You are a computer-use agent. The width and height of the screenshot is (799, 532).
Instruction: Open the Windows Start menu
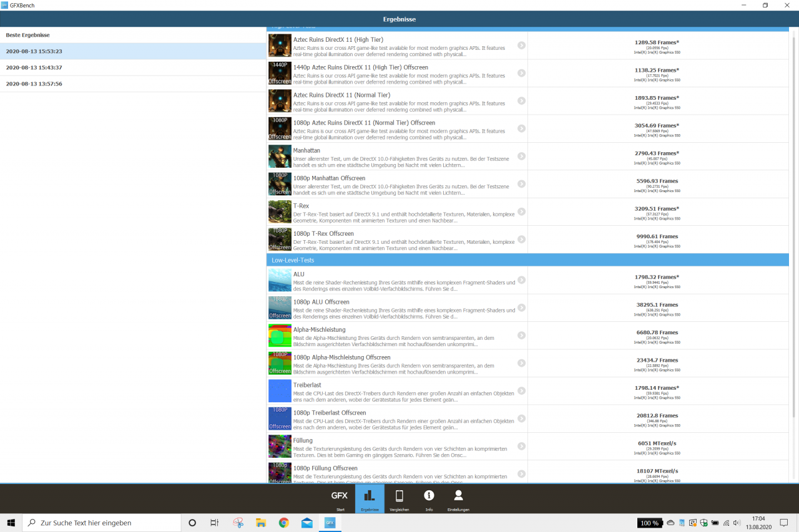coord(11,523)
